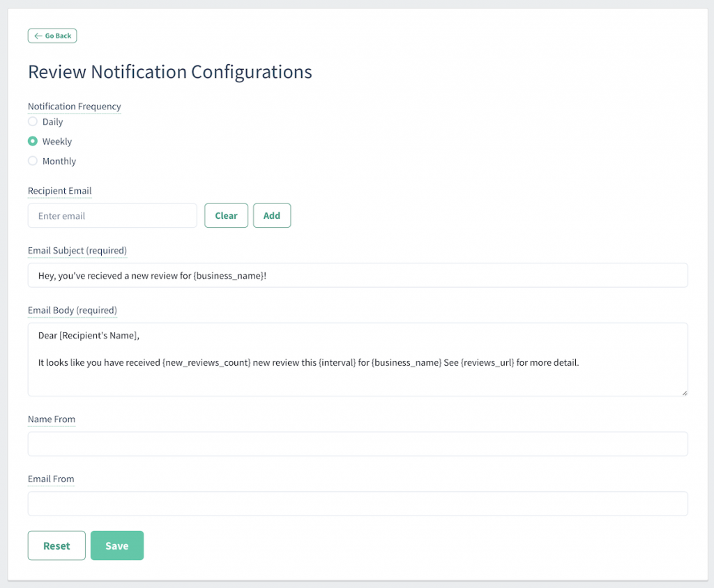Click the Reset button at the bottom
The image size is (714, 588).
click(56, 546)
